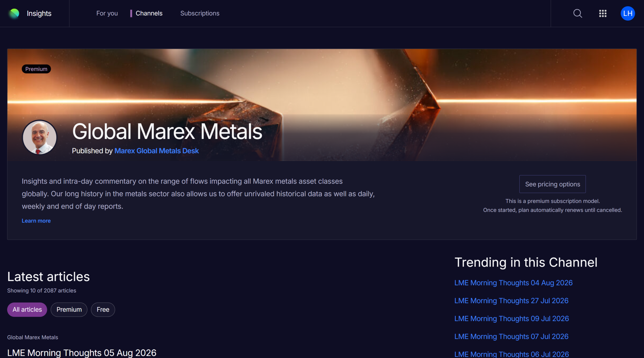Image resolution: width=644 pixels, height=358 pixels.
Task: Open trending LME Morning Thoughts 09 Jul 2026
Action: [x=512, y=318]
